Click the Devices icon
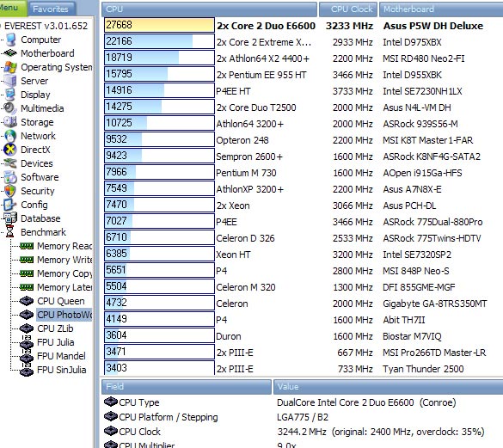The image size is (503, 448). (10, 163)
